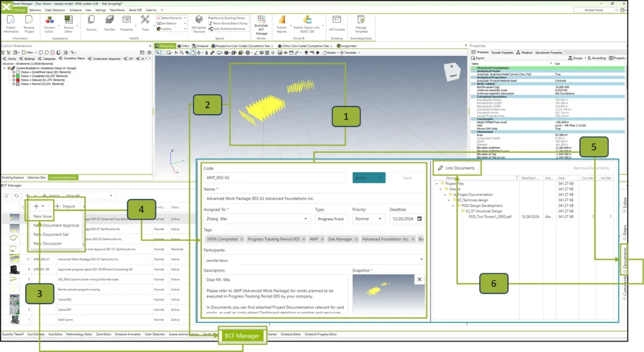The width and height of the screenshot is (644, 352).
Task: Switch to the Schedule viewport tab
Action: coord(200,46)
